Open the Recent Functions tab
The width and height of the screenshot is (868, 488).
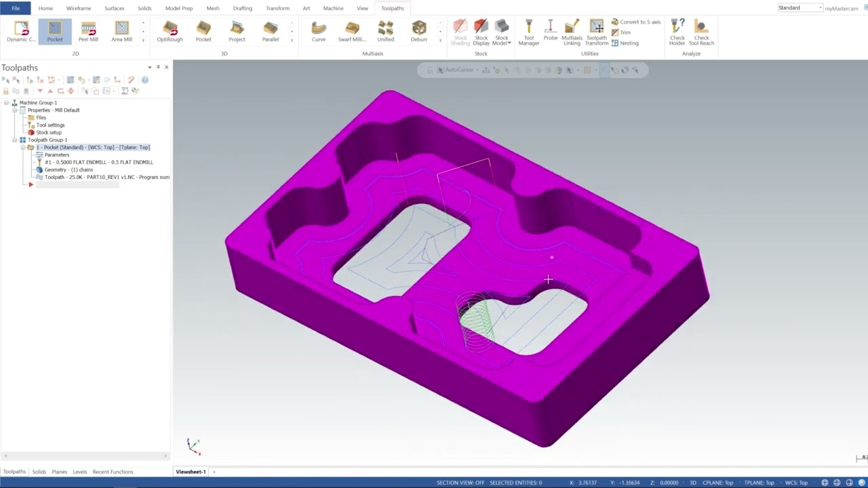[x=113, y=472]
